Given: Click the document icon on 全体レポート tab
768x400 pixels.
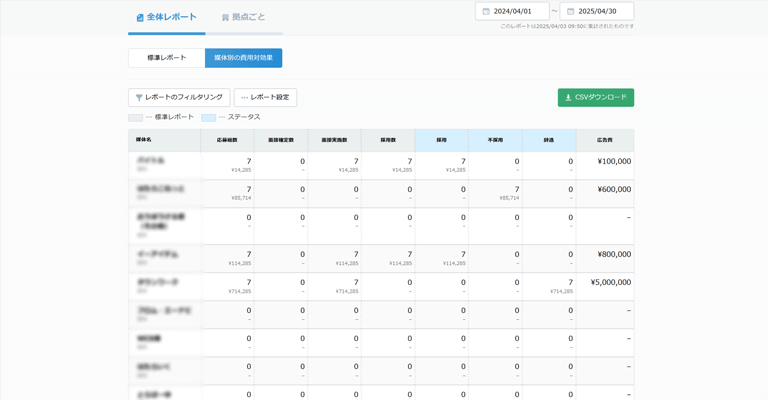Looking at the screenshot, I should [x=140, y=18].
